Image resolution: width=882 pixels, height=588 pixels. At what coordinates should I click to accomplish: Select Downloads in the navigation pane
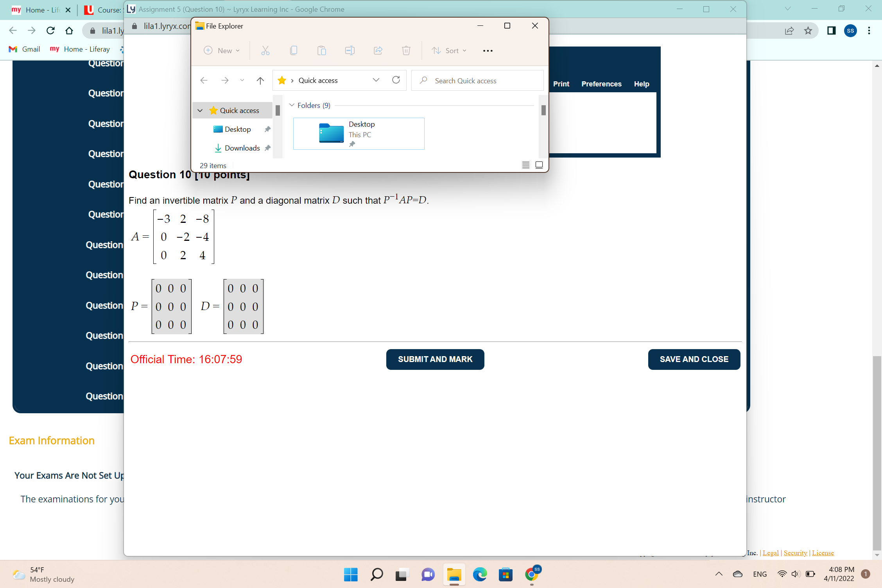[242, 148]
